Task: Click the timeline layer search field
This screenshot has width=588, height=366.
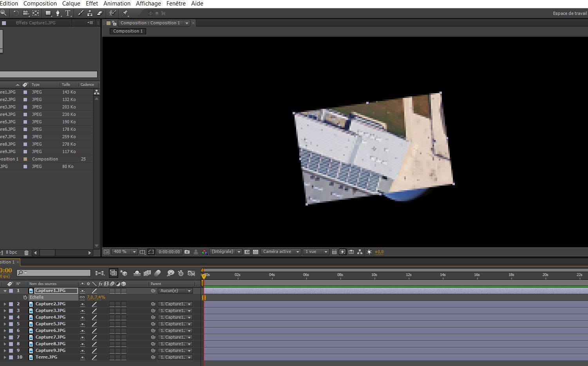Action: pyautogui.click(x=54, y=273)
